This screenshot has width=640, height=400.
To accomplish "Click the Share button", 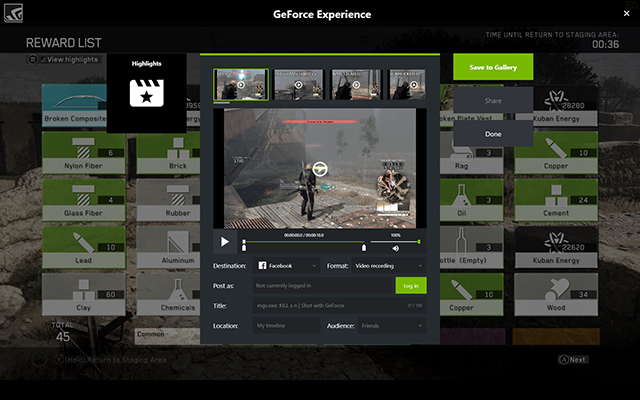I will [493, 100].
